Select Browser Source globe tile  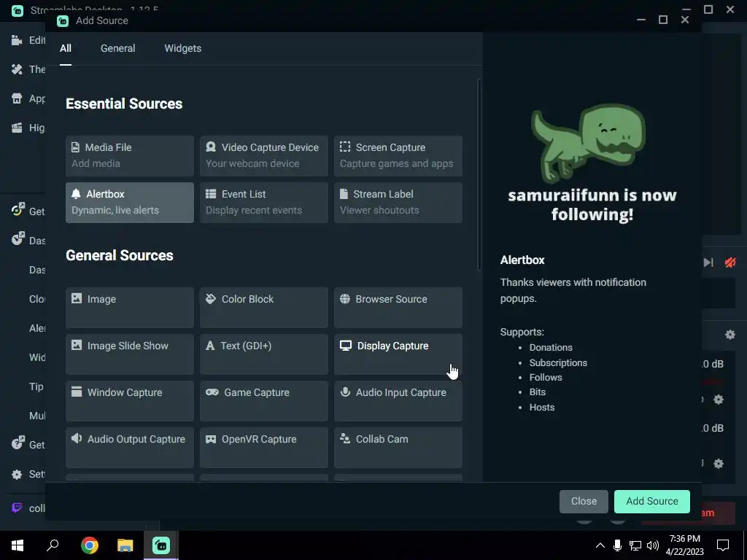click(x=398, y=307)
